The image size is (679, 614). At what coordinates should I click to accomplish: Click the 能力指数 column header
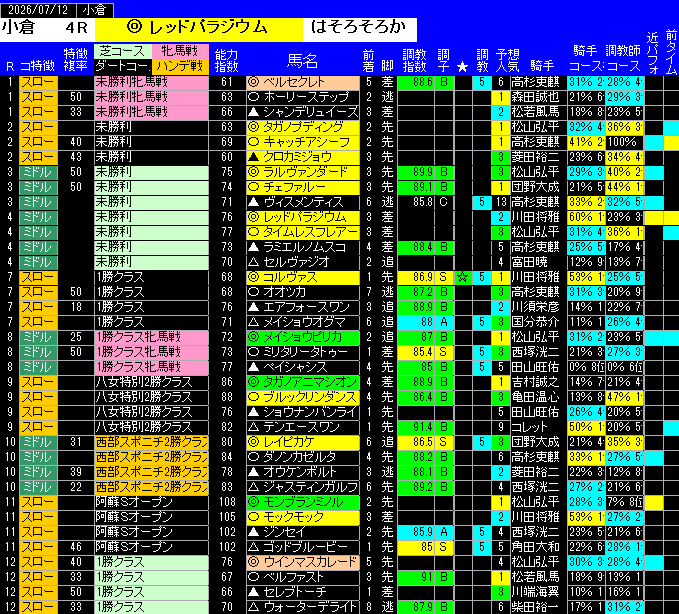coord(226,61)
